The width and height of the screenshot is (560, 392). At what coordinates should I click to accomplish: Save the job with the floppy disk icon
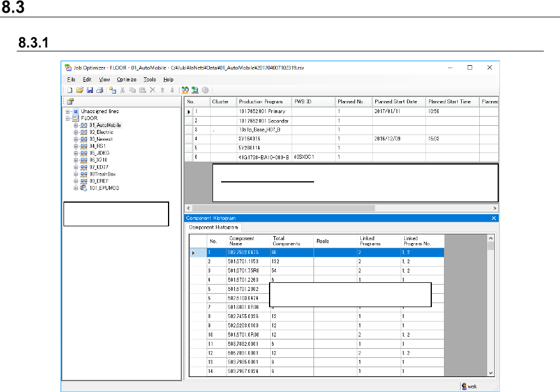tap(89, 90)
